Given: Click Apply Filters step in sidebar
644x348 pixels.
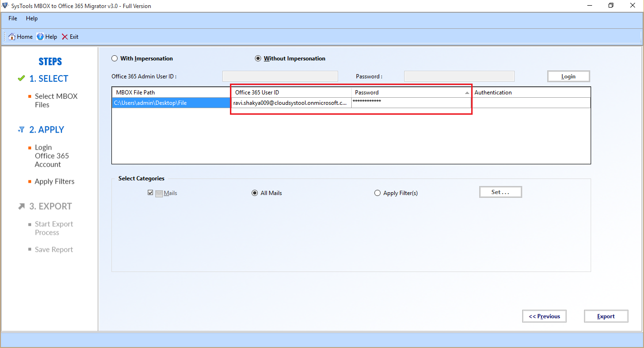Looking at the screenshot, I should tap(54, 181).
